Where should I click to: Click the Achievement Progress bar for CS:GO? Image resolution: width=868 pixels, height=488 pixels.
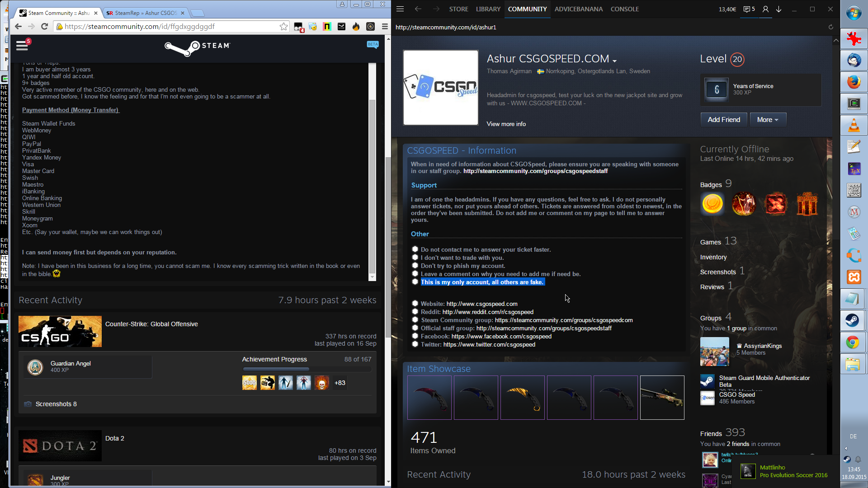click(307, 369)
